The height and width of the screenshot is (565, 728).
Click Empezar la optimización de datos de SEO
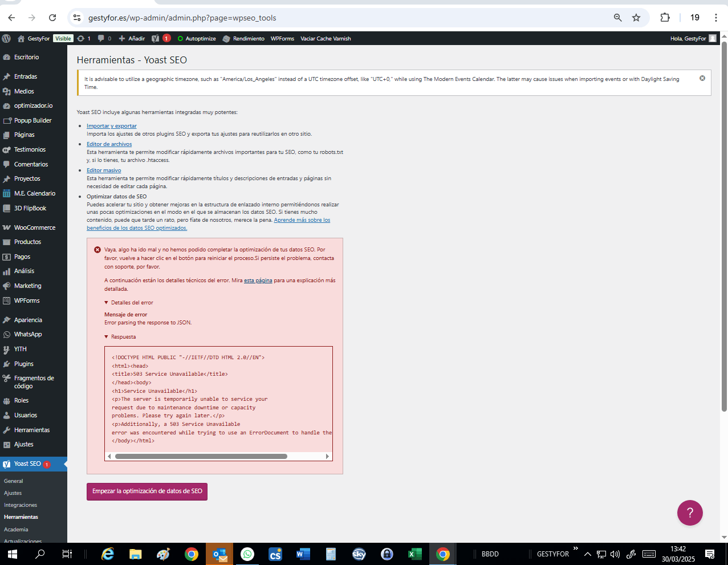[147, 491]
